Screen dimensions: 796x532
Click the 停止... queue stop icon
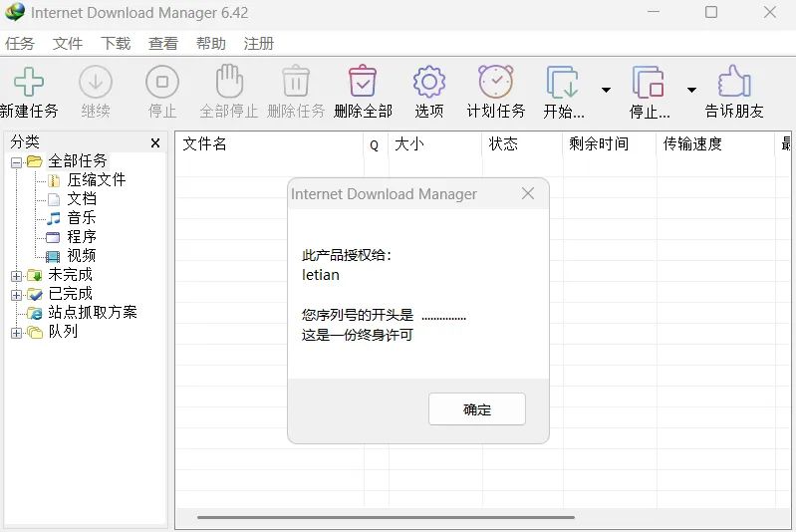649,82
